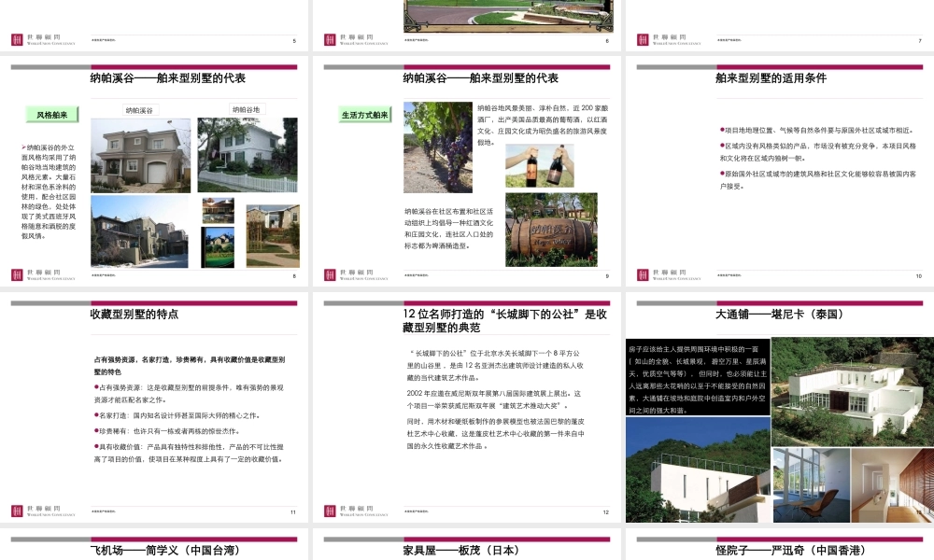Click the green 生活方式舶来 label
The width and height of the screenshot is (934, 560).
[x=364, y=115]
